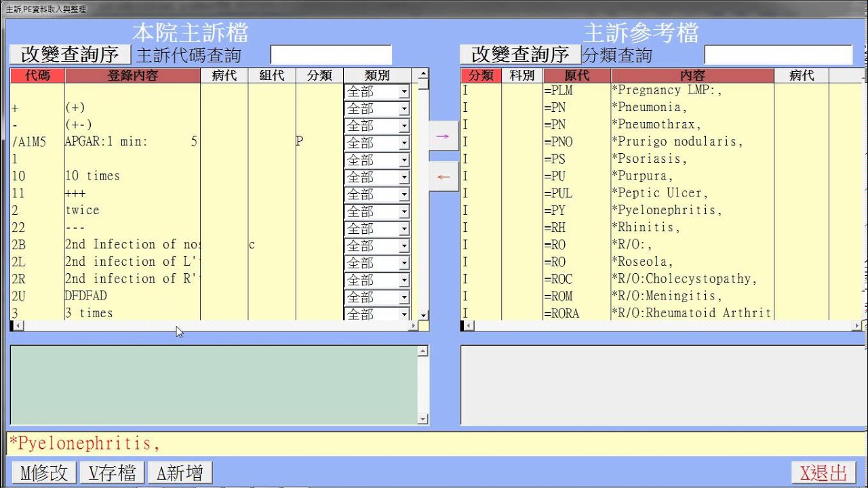Click the X退出 exit button
Image resolution: width=868 pixels, height=488 pixels.
(823, 472)
